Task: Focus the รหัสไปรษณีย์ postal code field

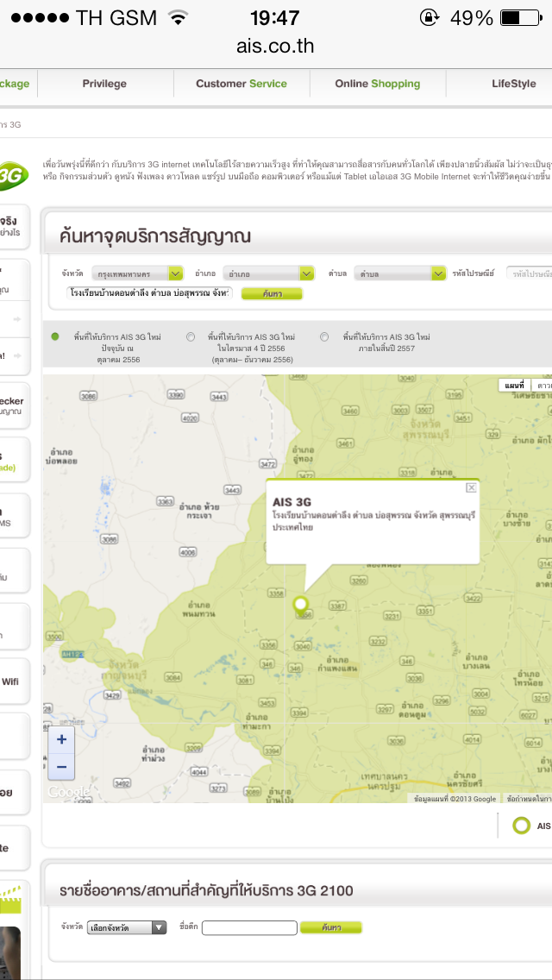Action: [x=530, y=273]
